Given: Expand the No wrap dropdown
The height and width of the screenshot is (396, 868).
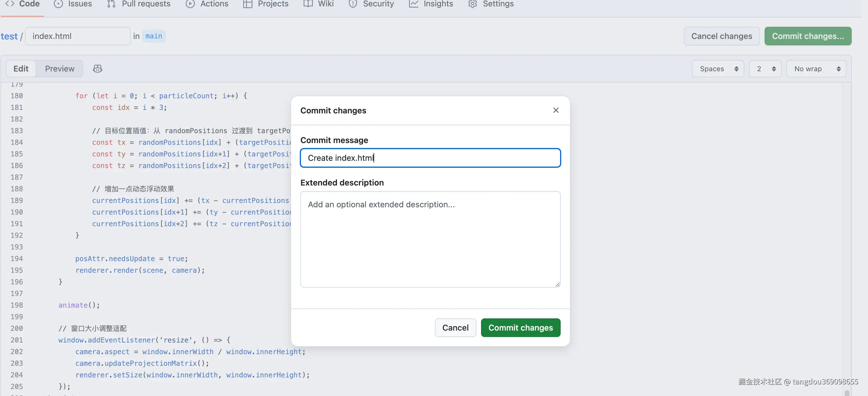Looking at the screenshot, I should tap(816, 69).
